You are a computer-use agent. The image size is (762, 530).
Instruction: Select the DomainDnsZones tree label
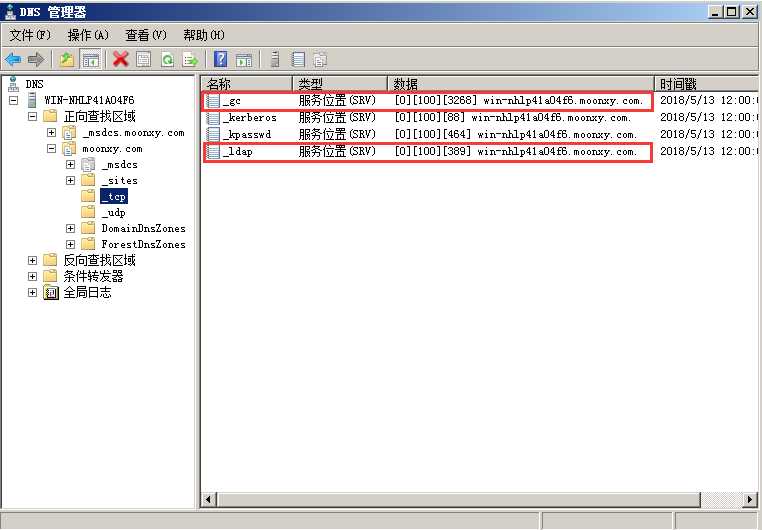click(x=143, y=228)
